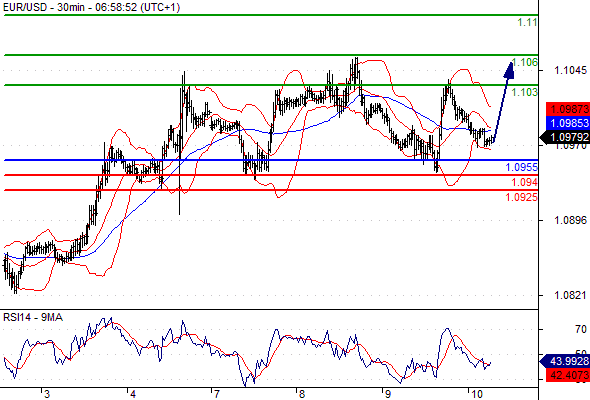Click date 3 on the time axis
This screenshot has width=590, height=400.
click(46, 394)
